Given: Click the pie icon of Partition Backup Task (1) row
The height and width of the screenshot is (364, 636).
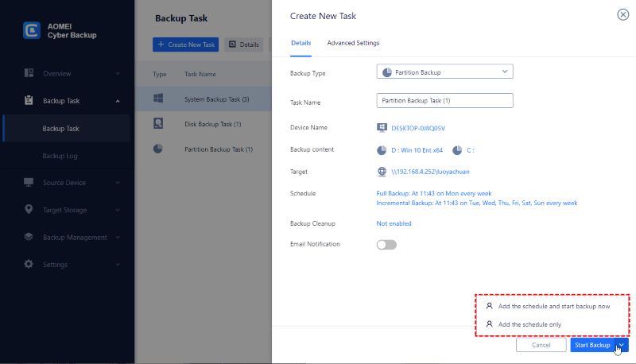Looking at the screenshot, I should [157, 149].
